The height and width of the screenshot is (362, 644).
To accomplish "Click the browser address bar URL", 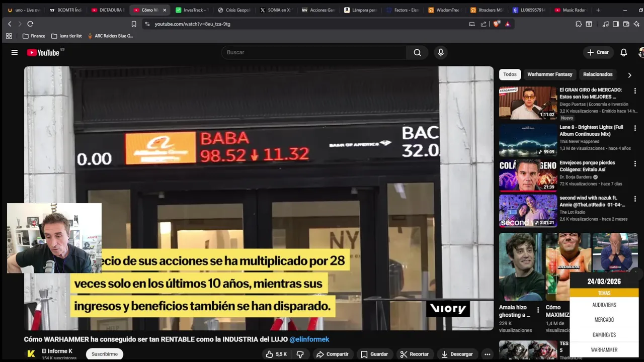I will [x=192, y=24].
